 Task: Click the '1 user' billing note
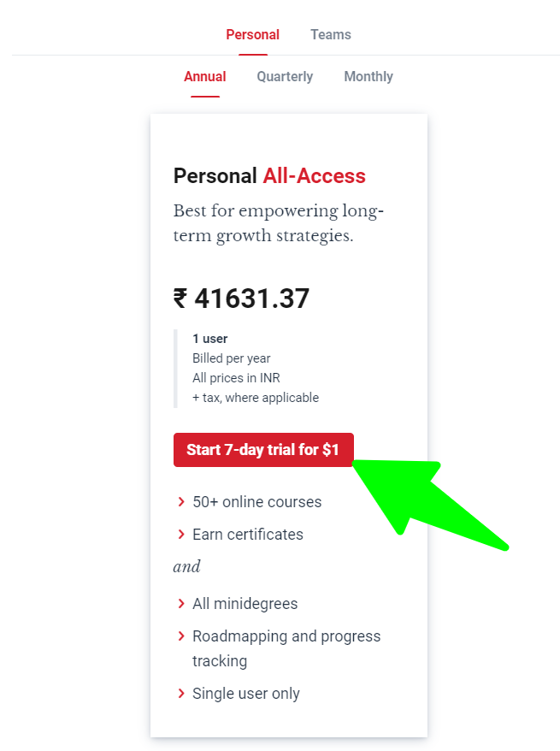[210, 339]
